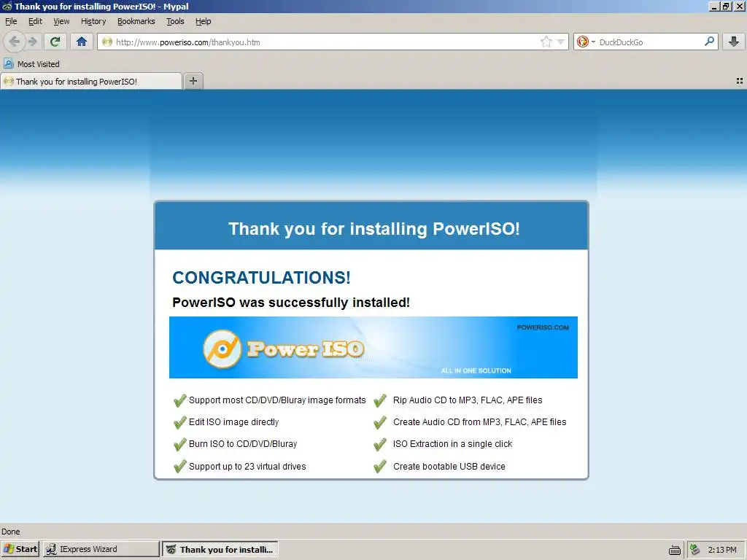Click the magnifier search icon
This screenshot has height=560, width=747.
(709, 42)
